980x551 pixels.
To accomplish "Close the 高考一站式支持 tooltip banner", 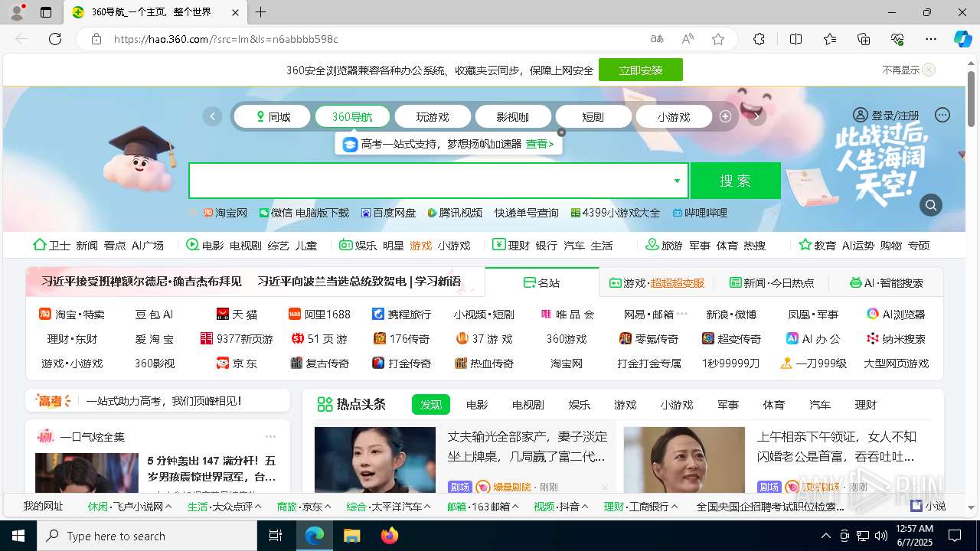I will tap(561, 132).
